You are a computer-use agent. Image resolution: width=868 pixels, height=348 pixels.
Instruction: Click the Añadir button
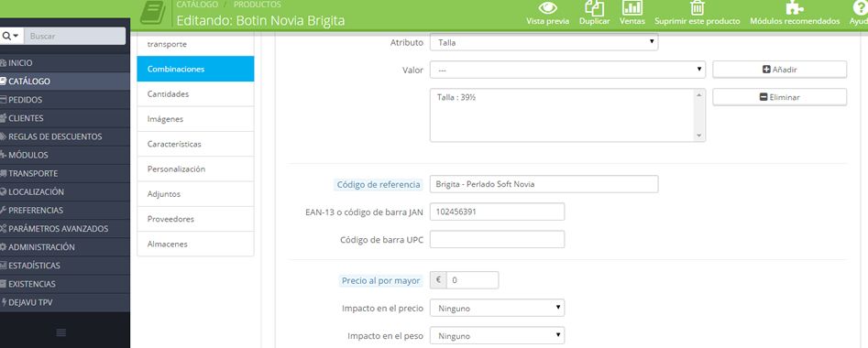pyautogui.click(x=779, y=70)
